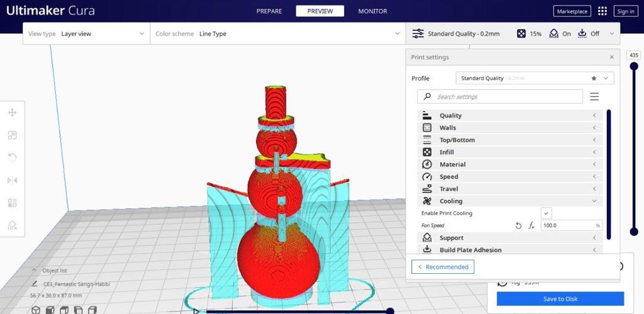
Task: Open settings visibility hamburger menu
Action: point(594,97)
